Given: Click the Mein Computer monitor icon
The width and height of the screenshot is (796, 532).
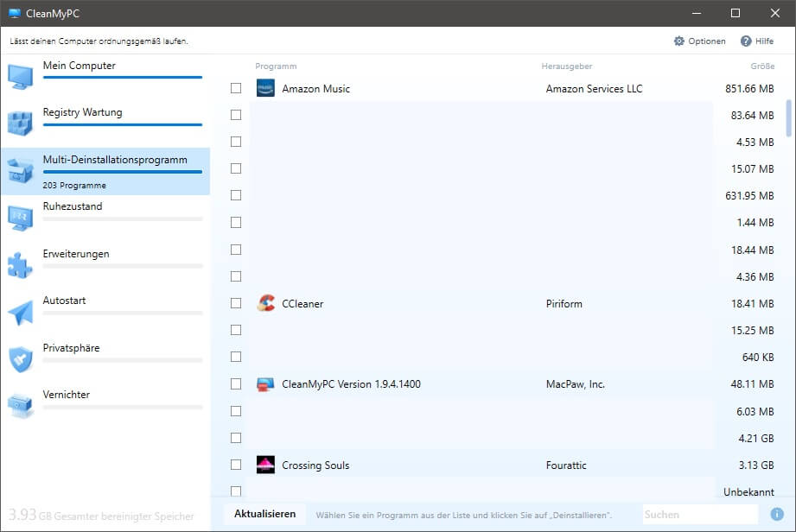Looking at the screenshot, I should 20,76.
